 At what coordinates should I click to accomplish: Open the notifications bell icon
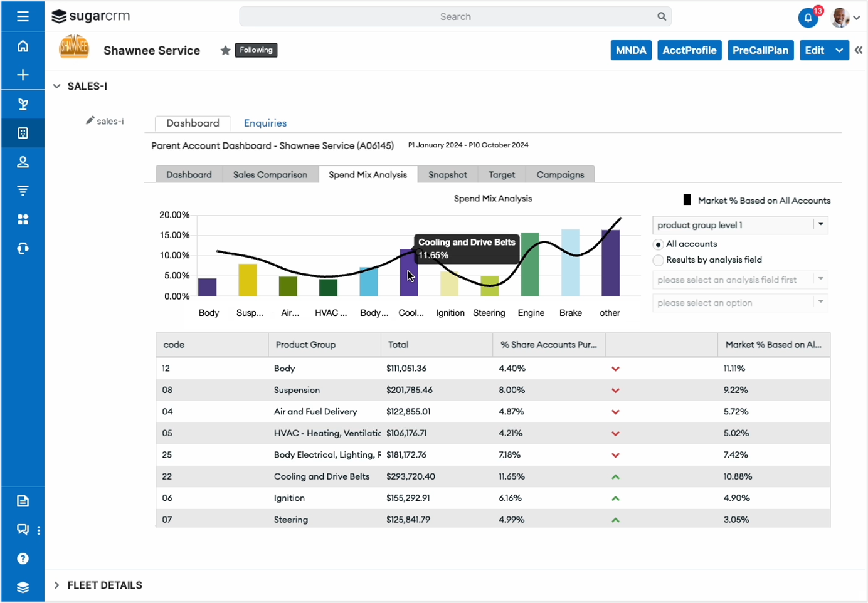[x=808, y=18]
